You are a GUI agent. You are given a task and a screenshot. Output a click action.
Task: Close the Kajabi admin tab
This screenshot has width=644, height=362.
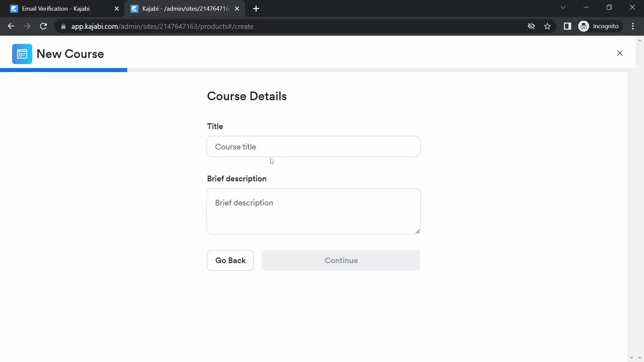(237, 9)
